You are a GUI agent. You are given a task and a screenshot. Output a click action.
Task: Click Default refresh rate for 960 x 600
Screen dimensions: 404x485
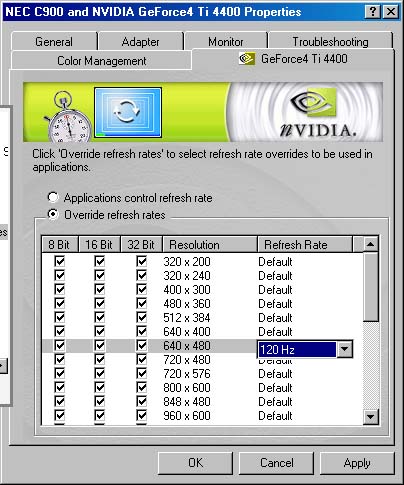click(275, 416)
